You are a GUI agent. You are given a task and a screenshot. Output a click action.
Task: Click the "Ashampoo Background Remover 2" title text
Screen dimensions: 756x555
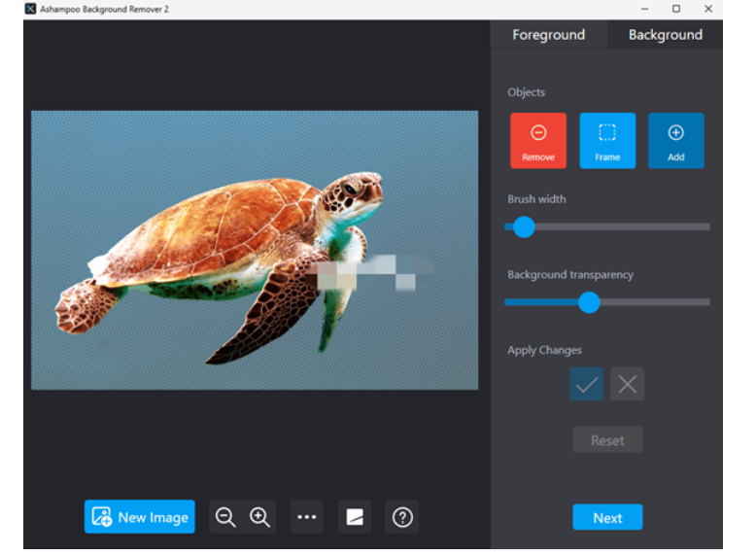click(x=104, y=9)
